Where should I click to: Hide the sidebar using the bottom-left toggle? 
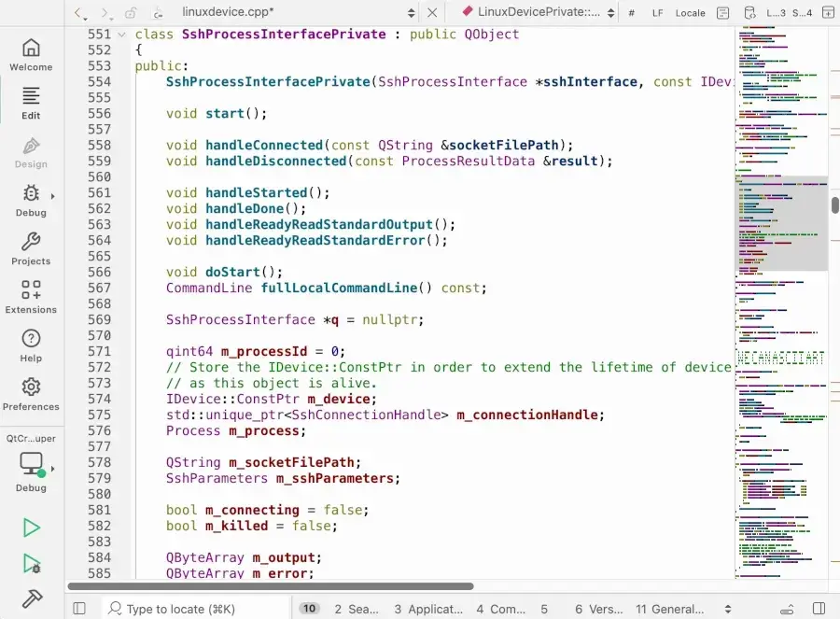[x=79, y=607]
